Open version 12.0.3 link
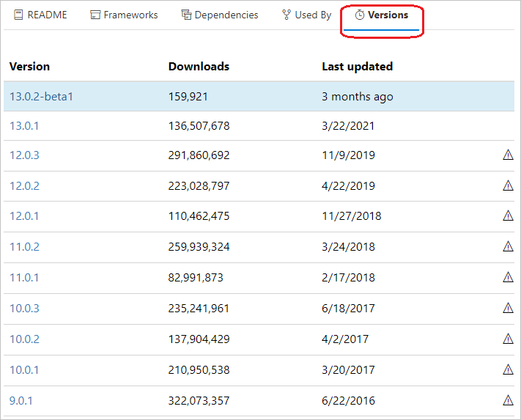 (x=24, y=155)
